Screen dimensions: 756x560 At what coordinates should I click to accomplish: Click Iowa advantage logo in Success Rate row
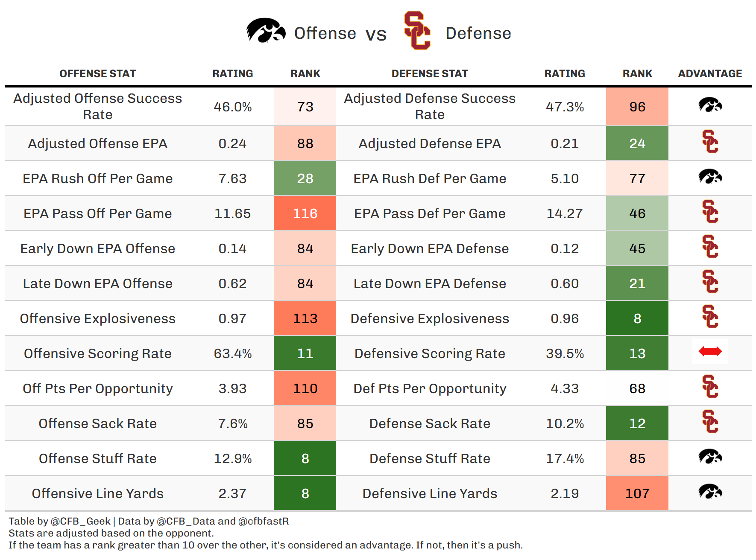(x=710, y=105)
